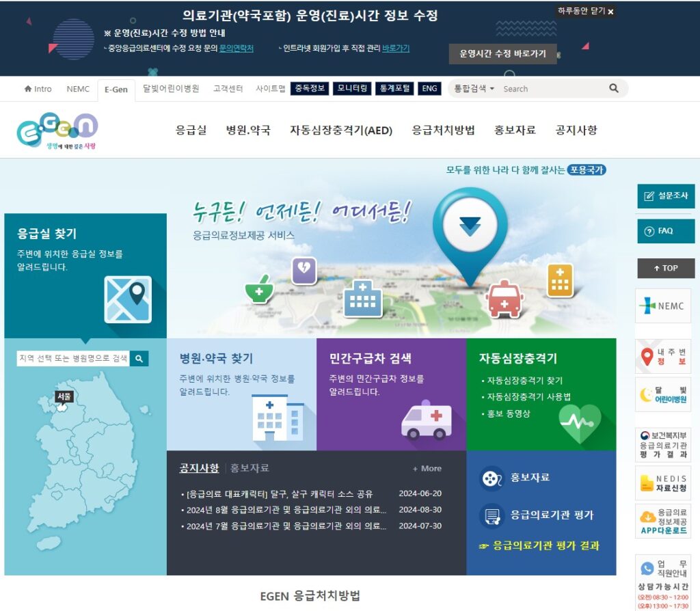Viewport: 700px width, 611px height.
Task: Open the FAQ side button
Action: coord(666,231)
